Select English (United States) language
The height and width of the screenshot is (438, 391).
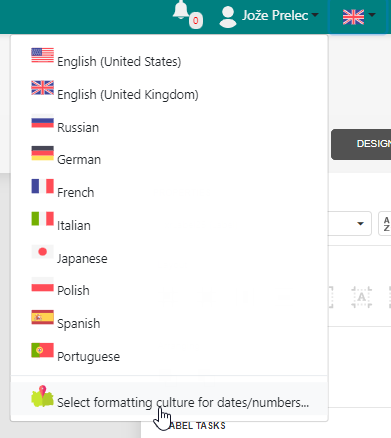coord(169,55)
